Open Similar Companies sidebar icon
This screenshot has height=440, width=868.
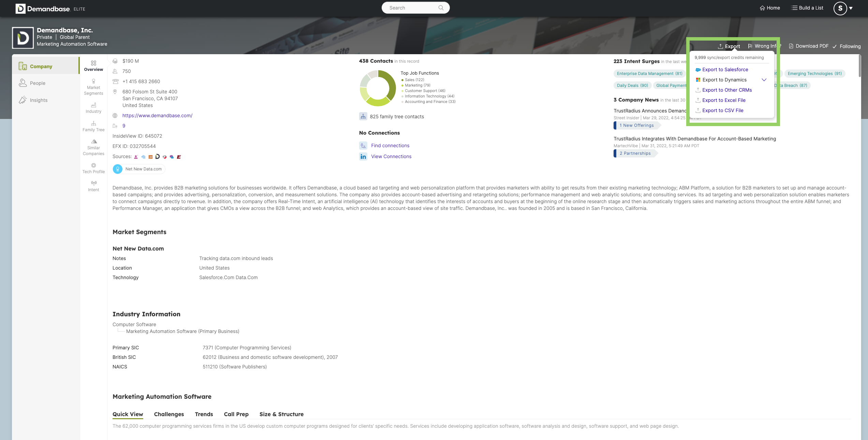(93, 142)
